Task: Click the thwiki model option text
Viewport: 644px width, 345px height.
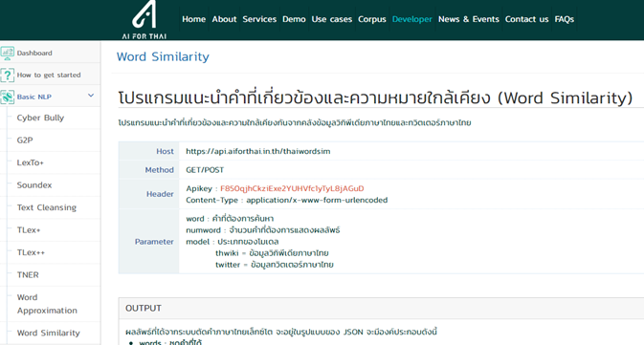Action: [272, 253]
